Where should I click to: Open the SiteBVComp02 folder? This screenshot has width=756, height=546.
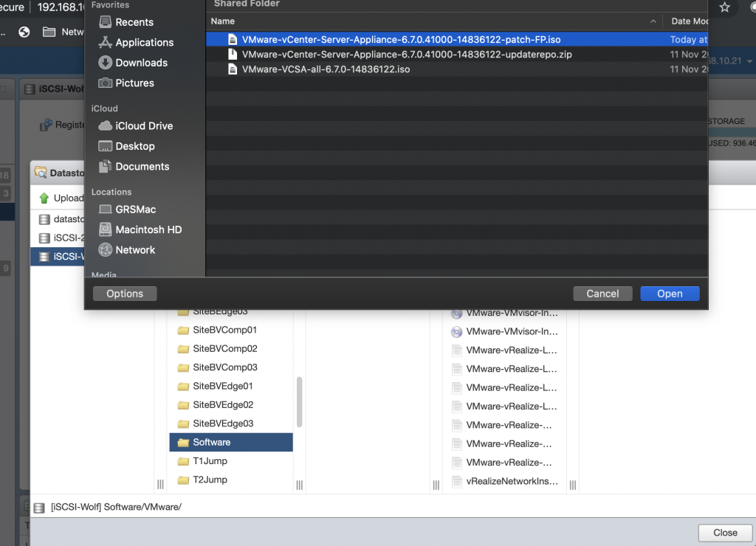click(231, 349)
